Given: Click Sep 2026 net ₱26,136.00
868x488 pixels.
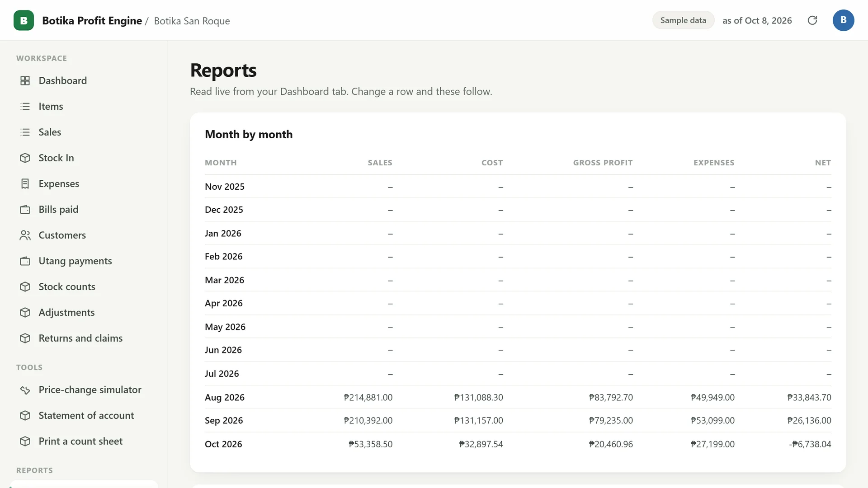Looking at the screenshot, I should click(809, 421).
